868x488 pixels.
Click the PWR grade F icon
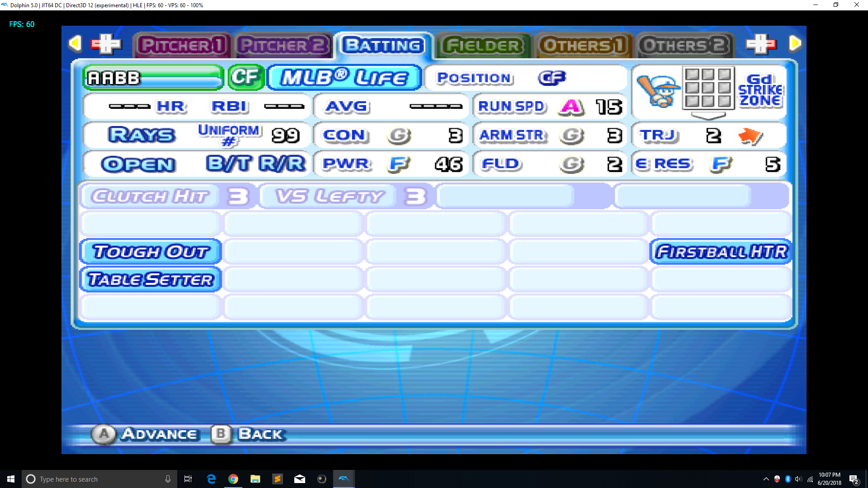pos(399,164)
